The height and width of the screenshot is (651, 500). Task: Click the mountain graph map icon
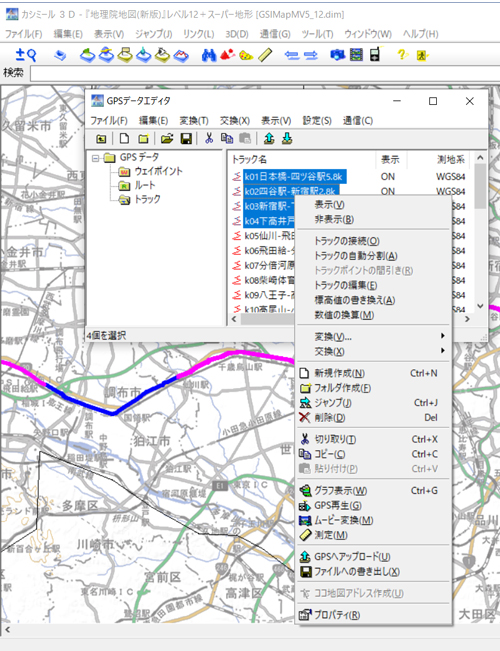tap(181, 55)
